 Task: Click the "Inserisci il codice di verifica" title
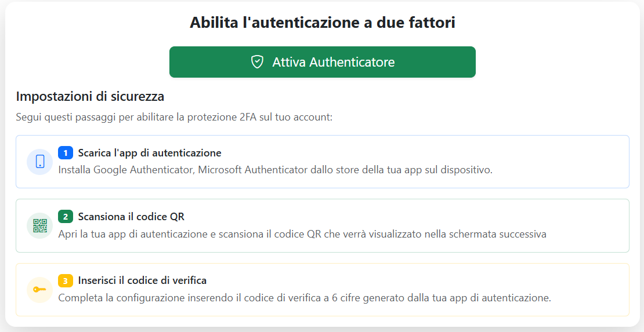click(x=142, y=280)
